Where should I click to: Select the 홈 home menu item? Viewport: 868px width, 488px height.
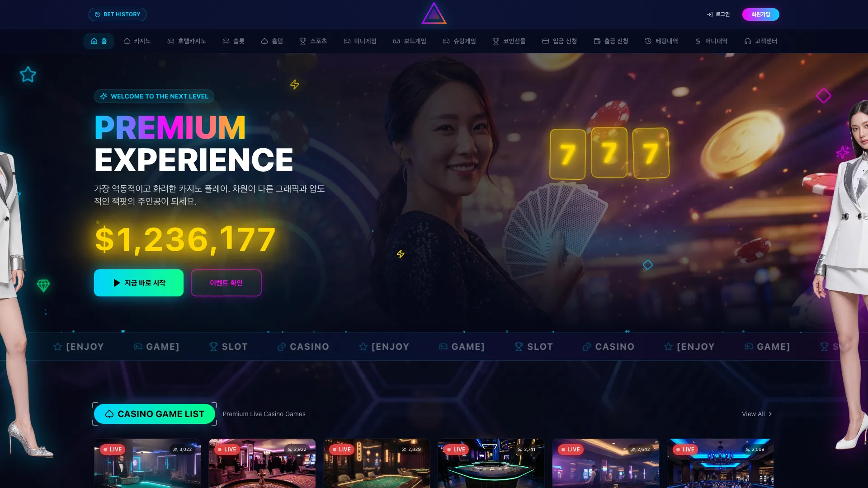point(99,41)
